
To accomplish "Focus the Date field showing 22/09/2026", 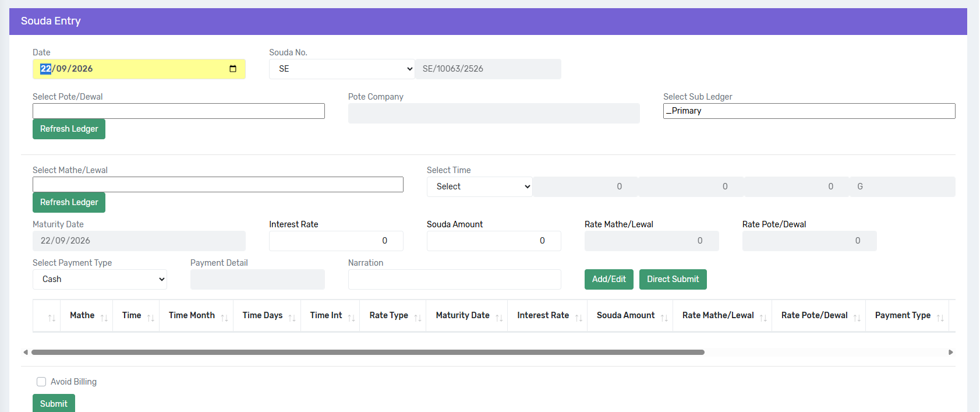I will pyautogui.click(x=139, y=69).
